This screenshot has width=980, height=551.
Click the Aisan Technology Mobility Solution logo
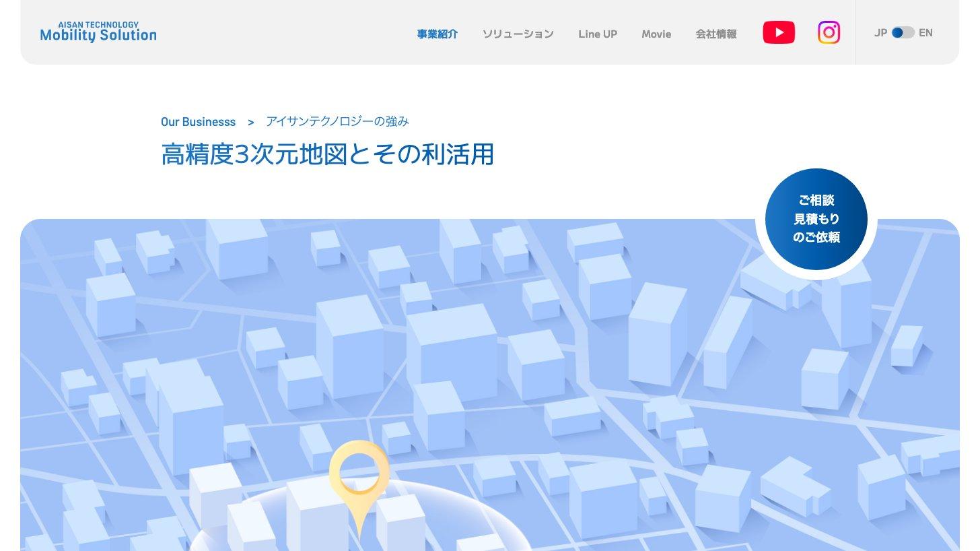pos(98,32)
